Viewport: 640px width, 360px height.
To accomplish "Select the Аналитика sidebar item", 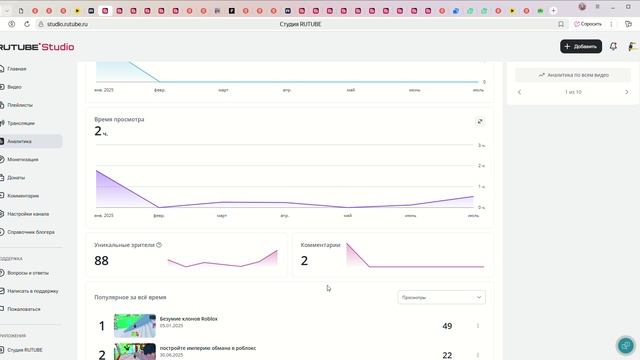I will coord(31,141).
